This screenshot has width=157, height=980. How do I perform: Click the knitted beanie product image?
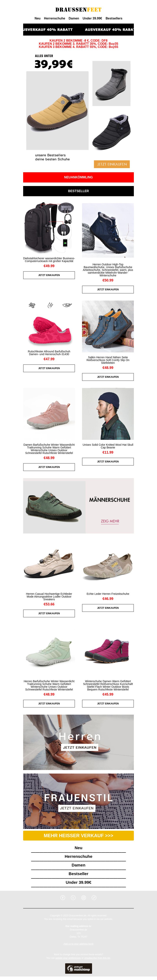coord(108,414)
